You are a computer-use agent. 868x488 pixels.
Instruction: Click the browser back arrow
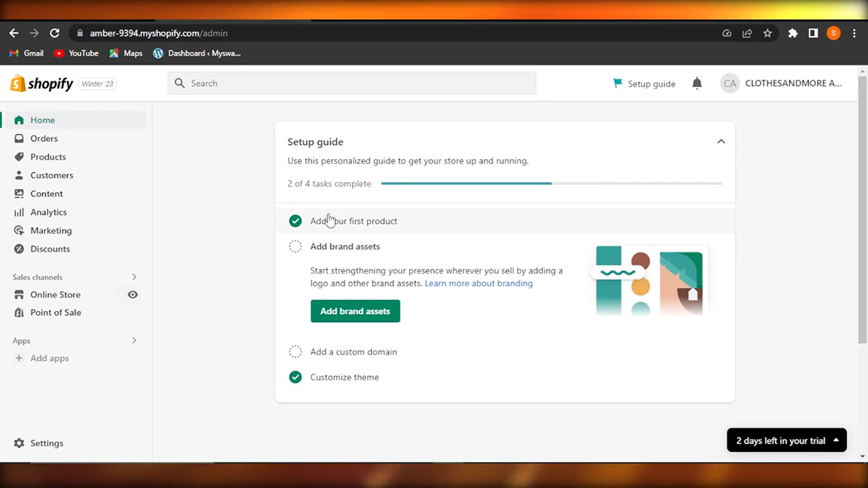pyautogui.click(x=14, y=33)
